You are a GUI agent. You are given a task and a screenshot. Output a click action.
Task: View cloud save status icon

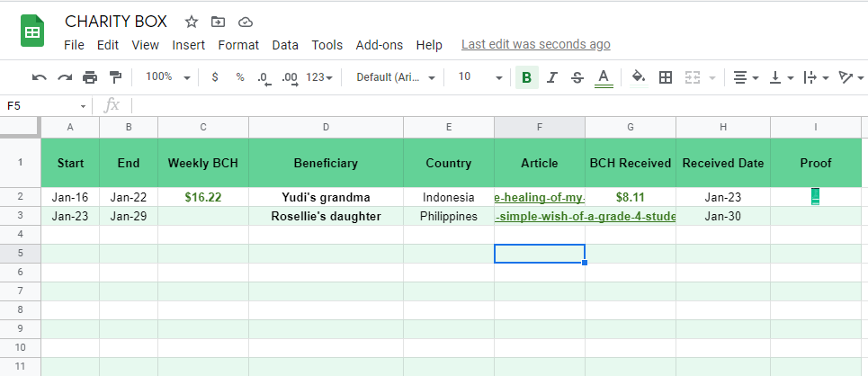(x=246, y=22)
